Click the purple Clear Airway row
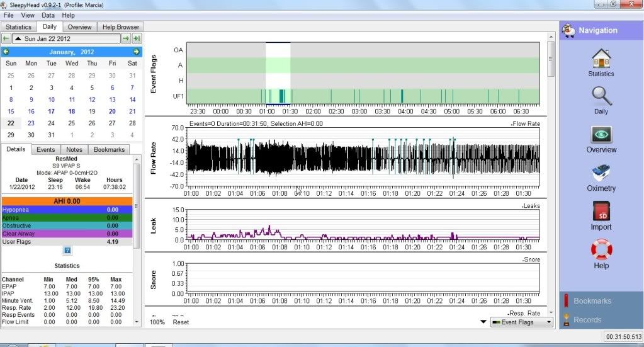The width and height of the screenshot is (644, 347). click(x=67, y=234)
